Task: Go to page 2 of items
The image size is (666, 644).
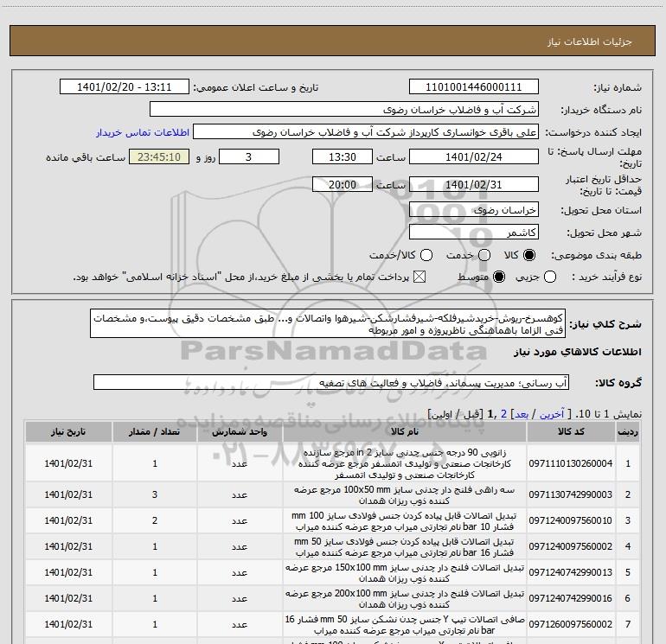Action: (503, 414)
